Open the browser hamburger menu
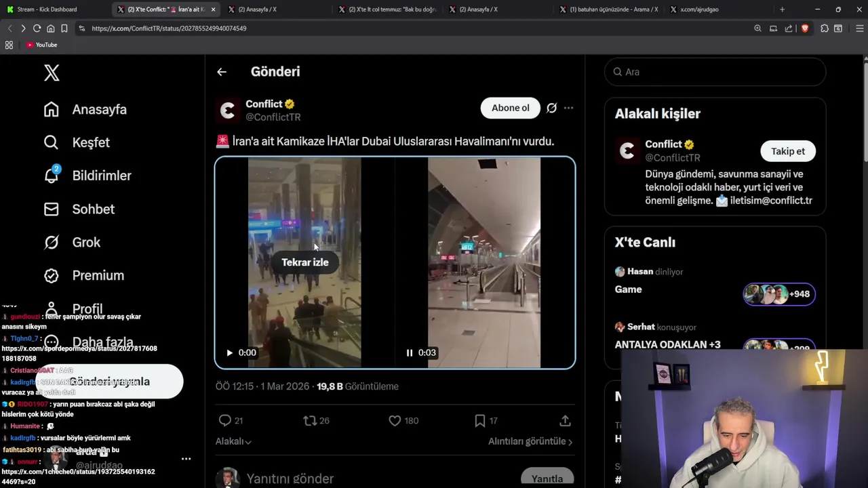The width and height of the screenshot is (868, 488). (860, 28)
